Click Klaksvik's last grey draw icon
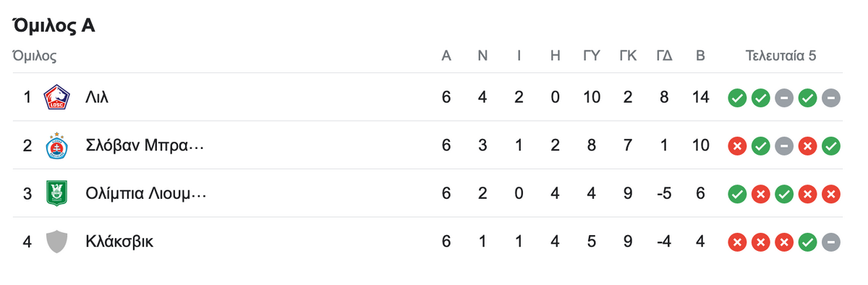Screen dimensions: 868x285 point(831,242)
